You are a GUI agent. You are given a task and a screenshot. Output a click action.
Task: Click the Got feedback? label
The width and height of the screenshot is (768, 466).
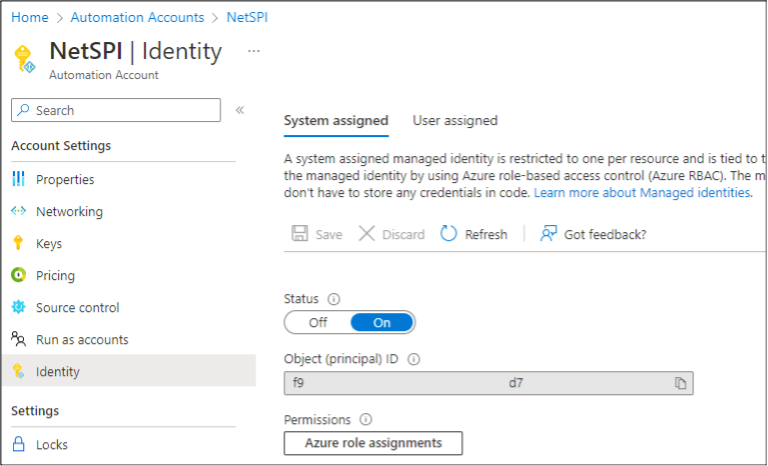pos(605,234)
